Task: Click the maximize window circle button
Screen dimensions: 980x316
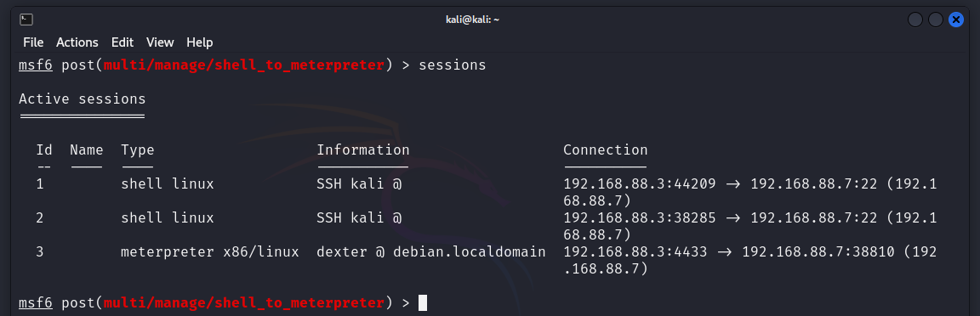Action: point(936,20)
